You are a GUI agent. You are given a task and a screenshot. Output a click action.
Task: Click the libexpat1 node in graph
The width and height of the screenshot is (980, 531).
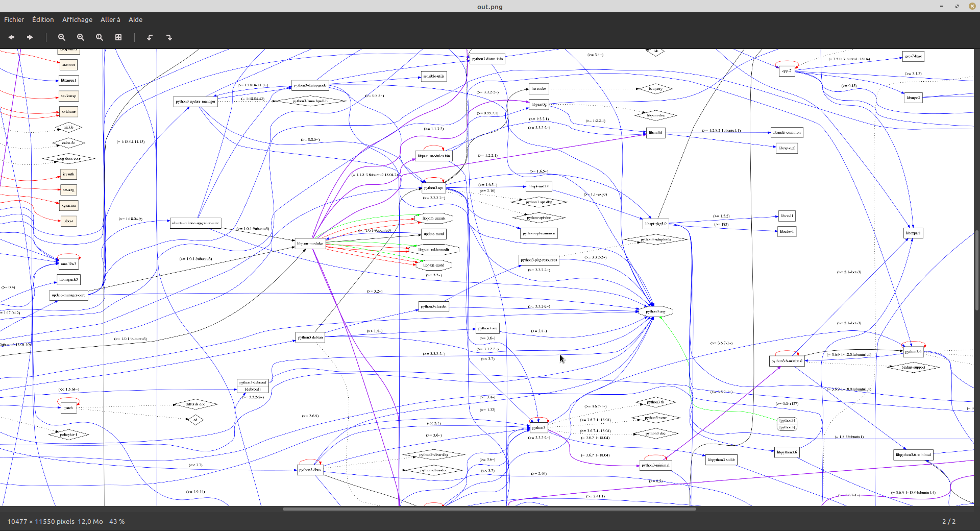(913, 233)
